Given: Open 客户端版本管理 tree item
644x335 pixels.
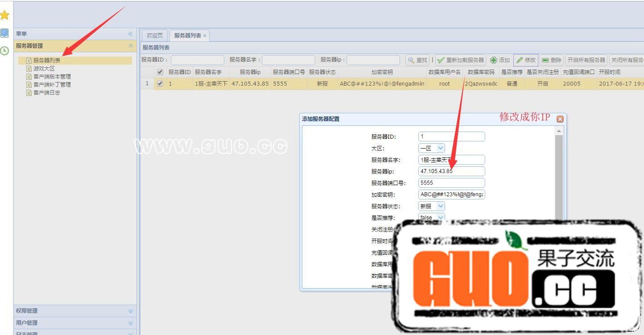Looking at the screenshot, I should (x=52, y=77).
